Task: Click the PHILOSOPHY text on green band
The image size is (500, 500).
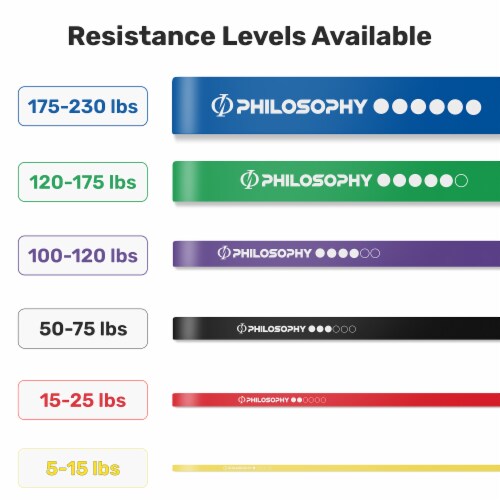Action: (316, 180)
